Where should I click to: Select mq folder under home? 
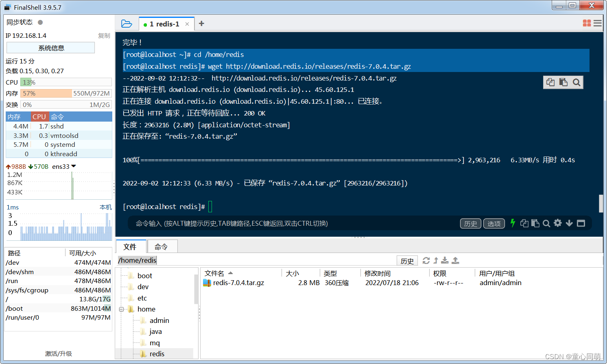click(155, 343)
